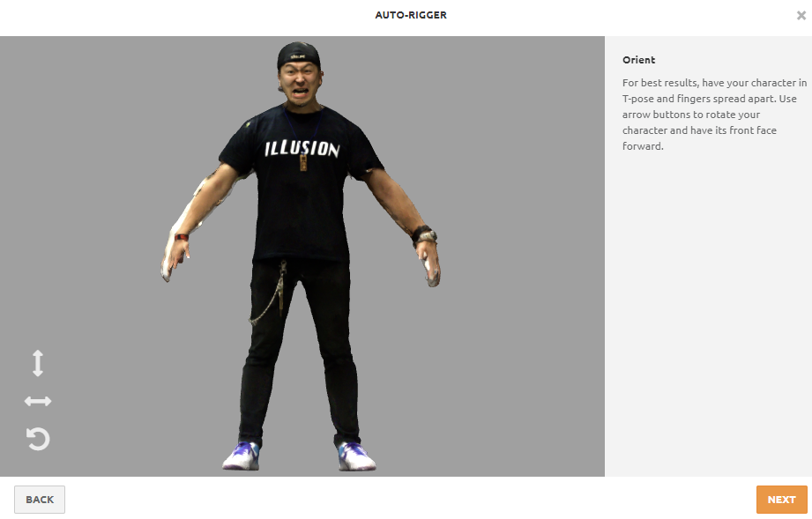Image resolution: width=812 pixels, height=519 pixels.
Task: Click the chain hanging from the pants
Action: click(x=271, y=293)
